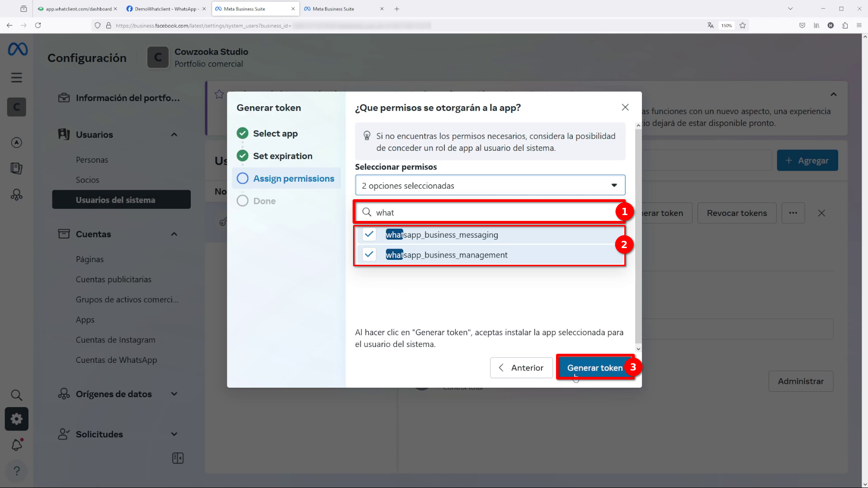
Task: Select the Done step
Action: point(256,201)
